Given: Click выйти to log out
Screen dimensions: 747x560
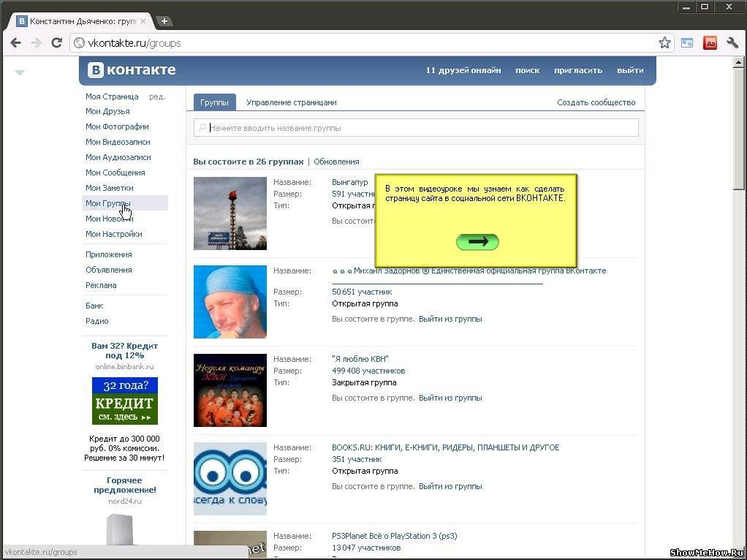Looking at the screenshot, I should point(630,70).
